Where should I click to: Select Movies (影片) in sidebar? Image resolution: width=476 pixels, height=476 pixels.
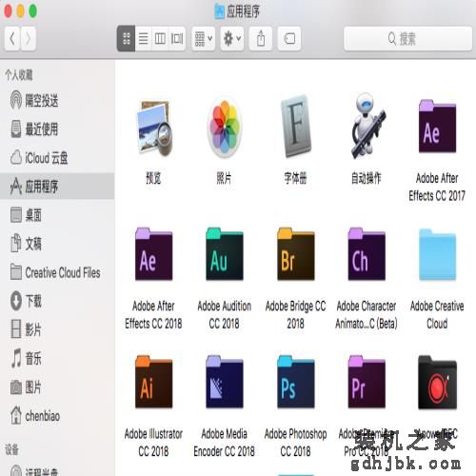[x=57, y=329]
